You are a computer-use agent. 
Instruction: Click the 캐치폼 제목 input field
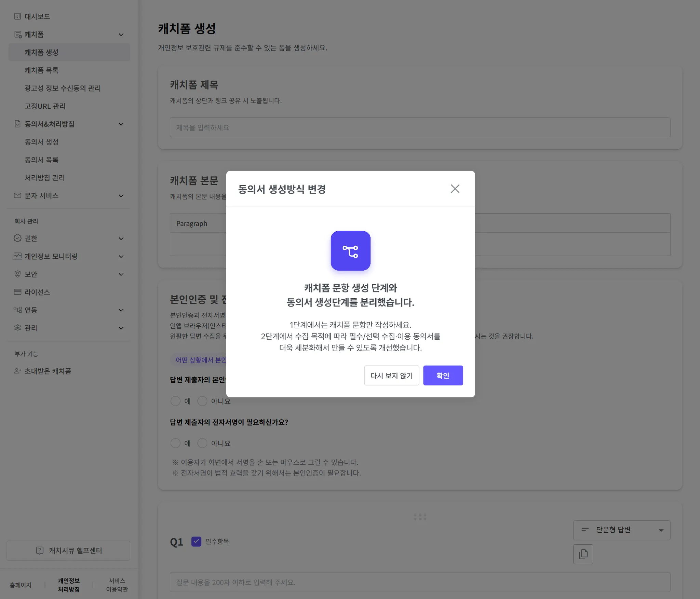tap(420, 127)
